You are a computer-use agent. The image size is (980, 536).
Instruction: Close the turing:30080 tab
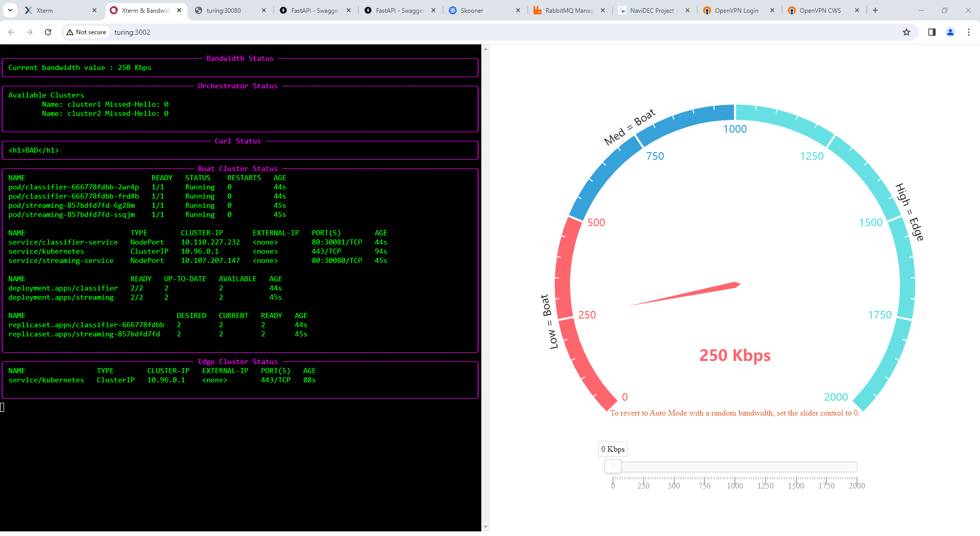click(x=264, y=10)
